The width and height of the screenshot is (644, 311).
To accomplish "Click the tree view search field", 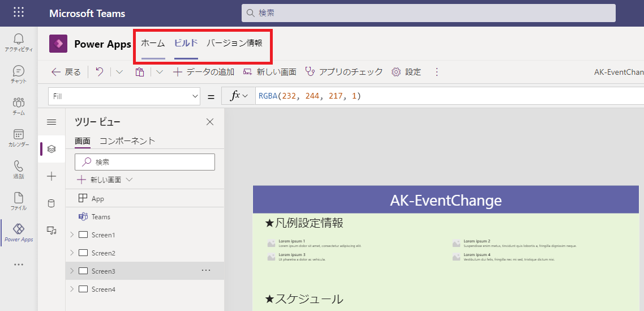I will [144, 162].
